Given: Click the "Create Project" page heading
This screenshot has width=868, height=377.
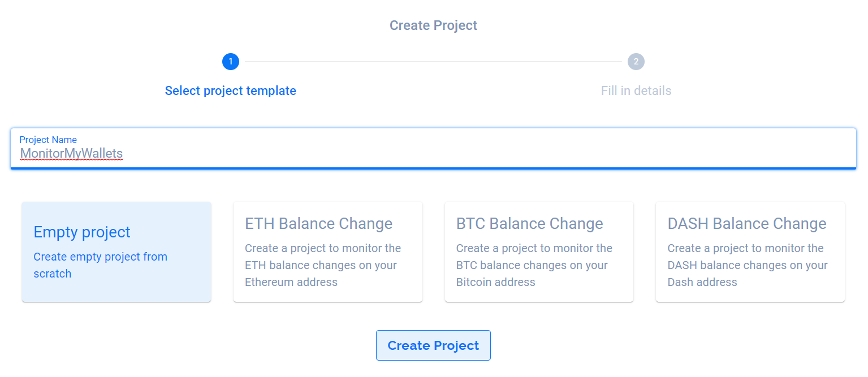Looking at the screenshot, I should tap(433, 25).
